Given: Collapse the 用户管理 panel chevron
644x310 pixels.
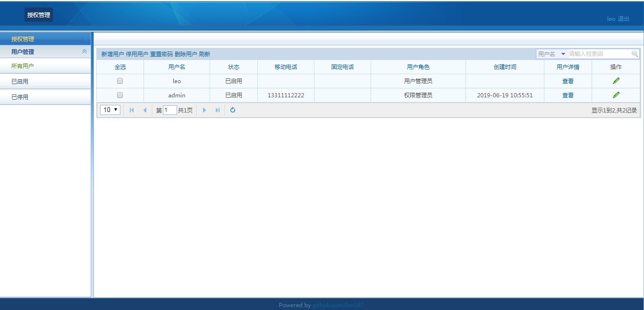Looking at the screenshot, I should pos(85,52).
